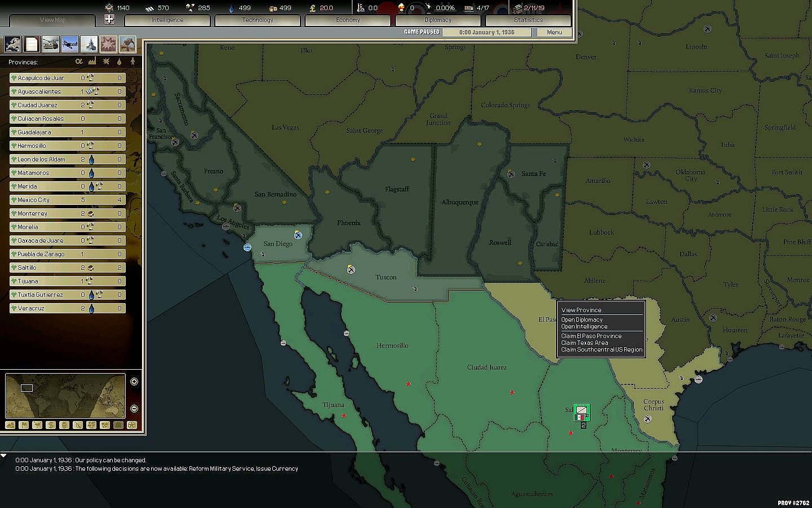Click the world minimap thumbnail
812x508 pixels.
click(65, 396)
